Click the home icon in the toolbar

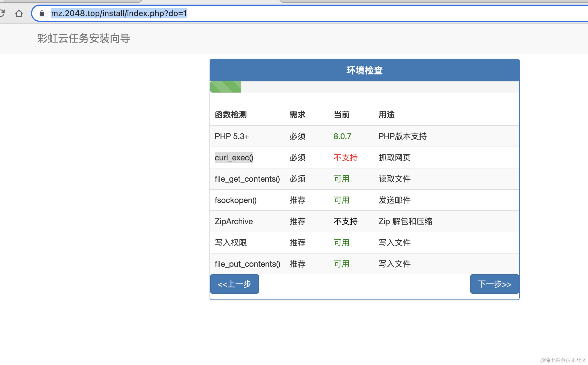19,13
